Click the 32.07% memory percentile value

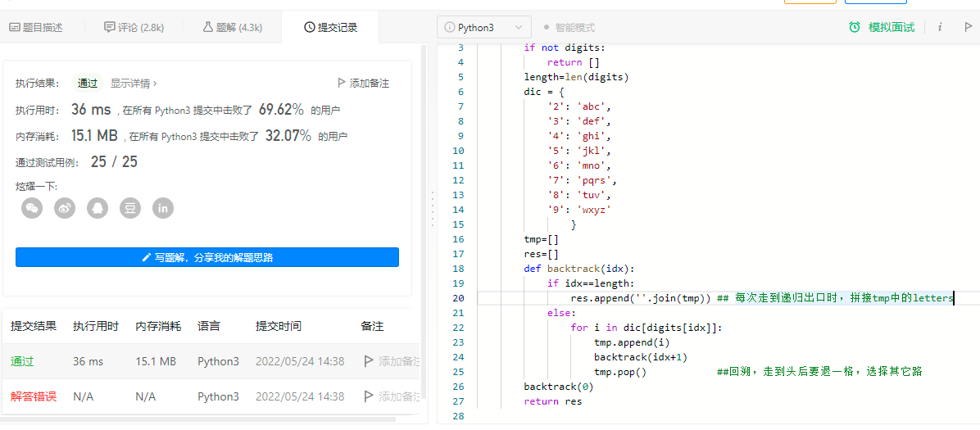coord(288,136)
